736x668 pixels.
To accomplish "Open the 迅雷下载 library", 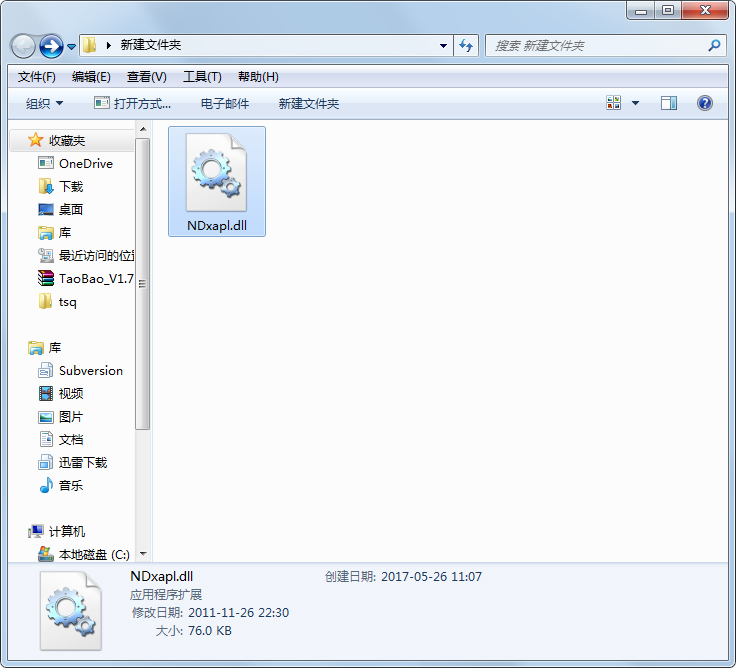I will 83,462.
